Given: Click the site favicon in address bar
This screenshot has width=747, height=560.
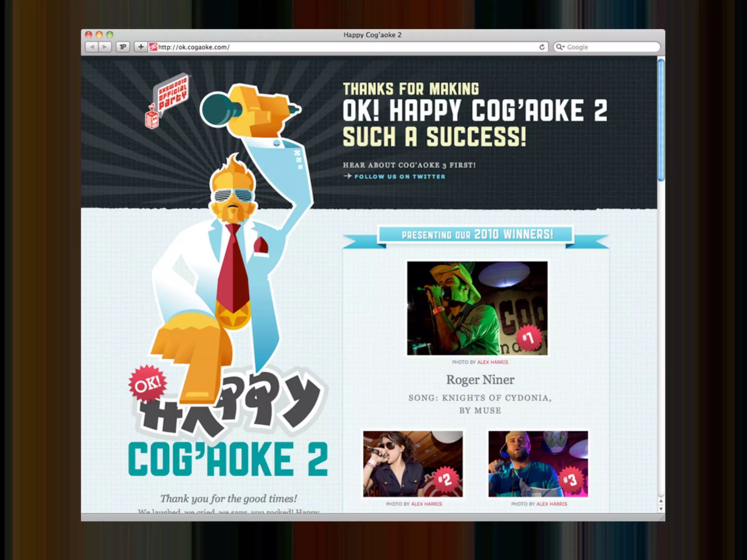Looking at the screenshot, I should click(x=152, y=47).
